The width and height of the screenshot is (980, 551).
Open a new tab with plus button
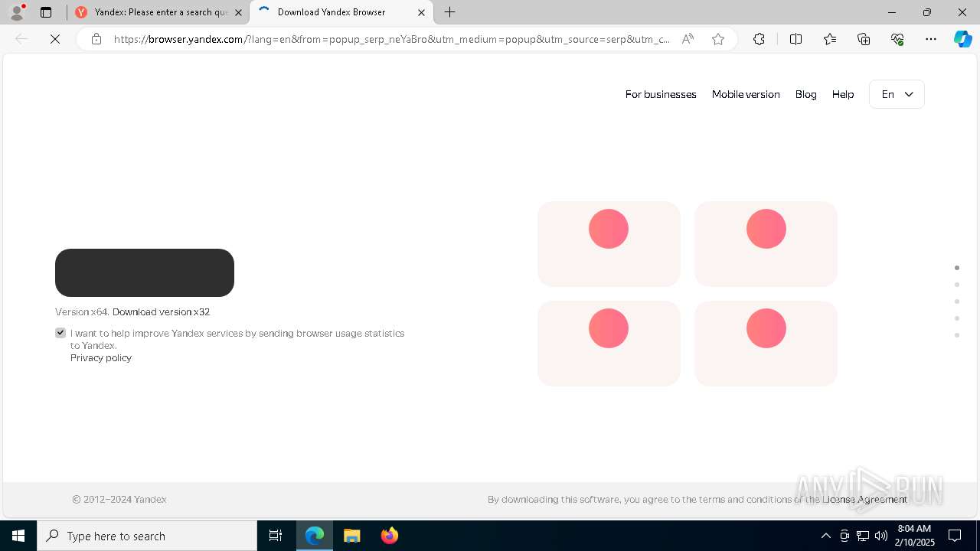click(450, 12)
